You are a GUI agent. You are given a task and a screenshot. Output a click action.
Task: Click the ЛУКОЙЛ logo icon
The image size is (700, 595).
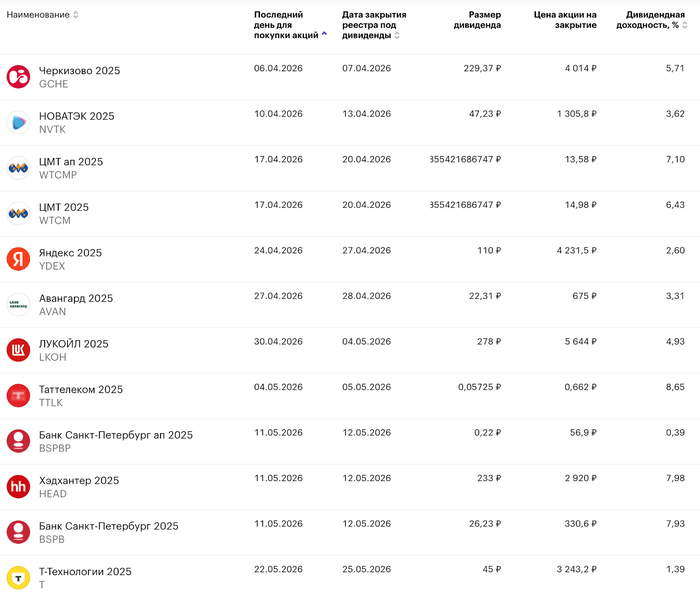[18, 350]
